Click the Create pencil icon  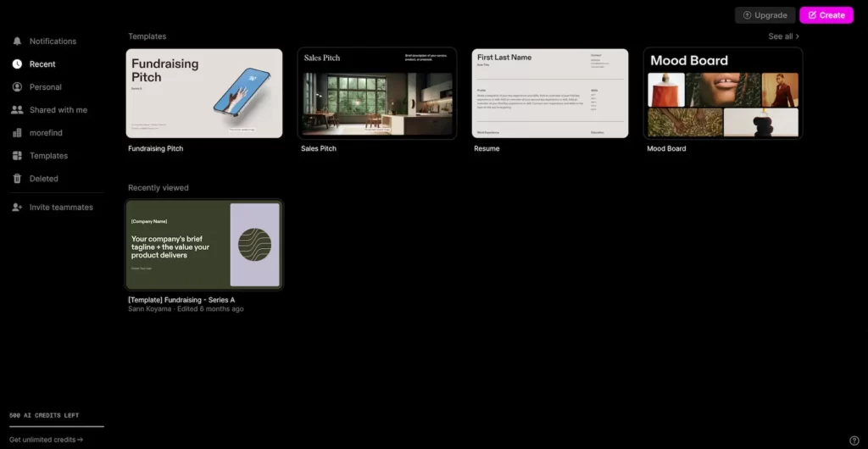pyautogui.click(x=812, y=15)
